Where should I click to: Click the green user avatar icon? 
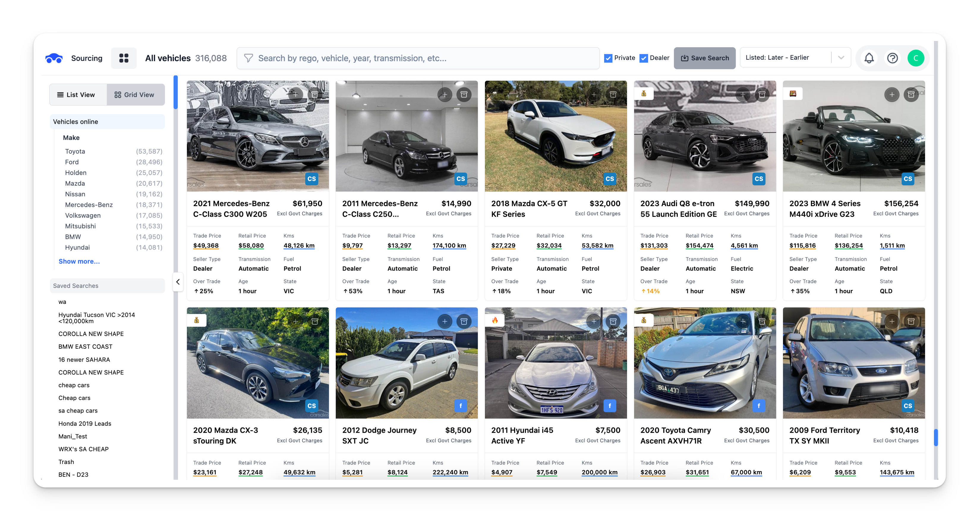(916, 58)
